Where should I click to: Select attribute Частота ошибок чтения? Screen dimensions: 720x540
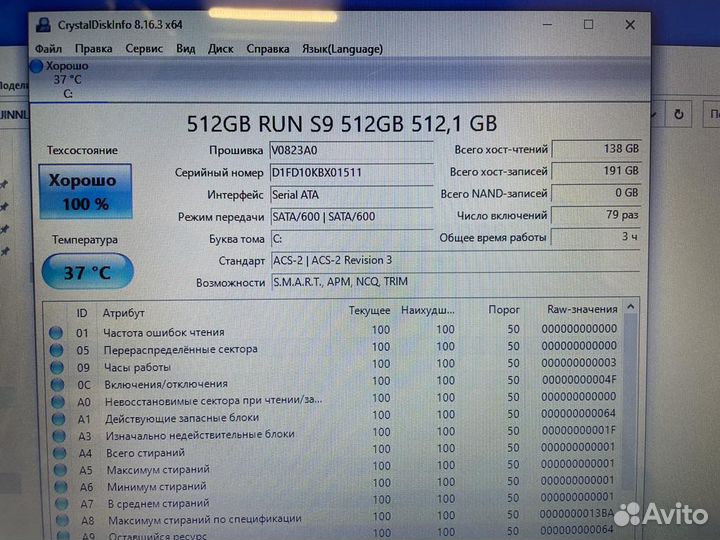pos(164,332)
